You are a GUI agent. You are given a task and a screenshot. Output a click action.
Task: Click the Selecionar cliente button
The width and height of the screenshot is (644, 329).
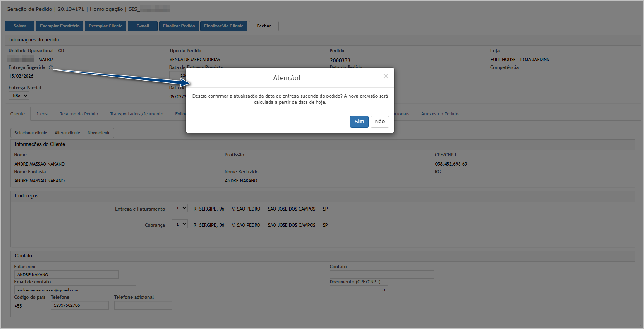(x=31, y=133)
